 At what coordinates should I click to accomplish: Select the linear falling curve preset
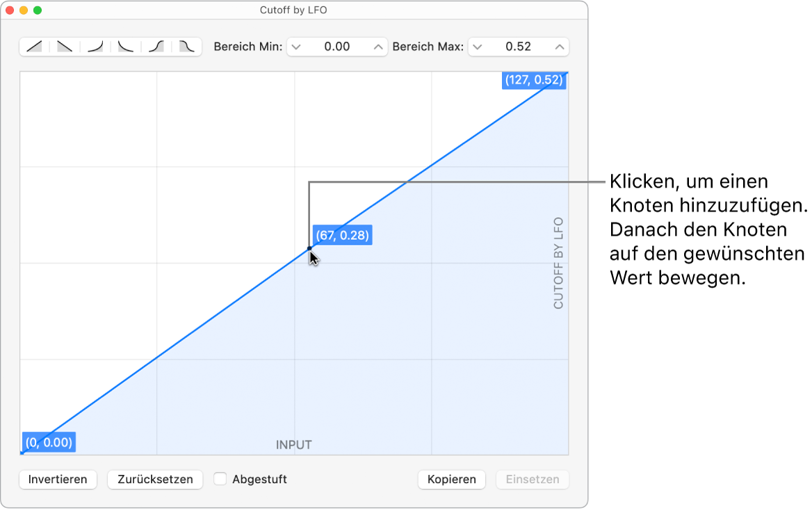[x=65, y=47]
